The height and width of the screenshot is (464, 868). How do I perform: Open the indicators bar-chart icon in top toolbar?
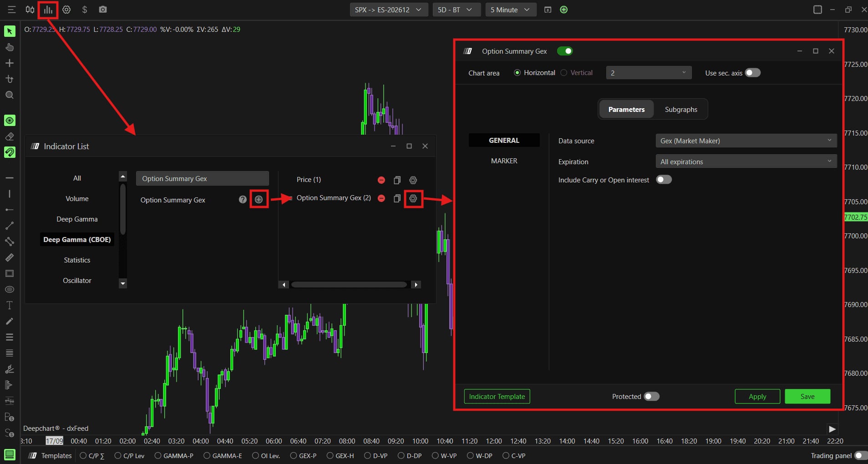click(48, 10)
